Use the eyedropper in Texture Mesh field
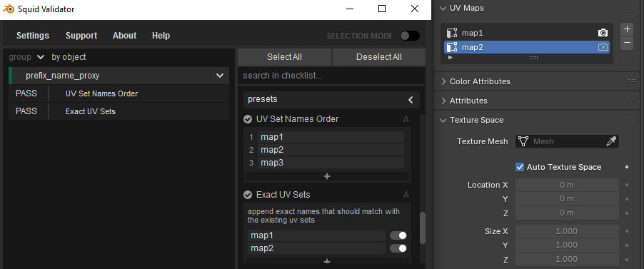 pyautogui.click(x=611, y=141)
